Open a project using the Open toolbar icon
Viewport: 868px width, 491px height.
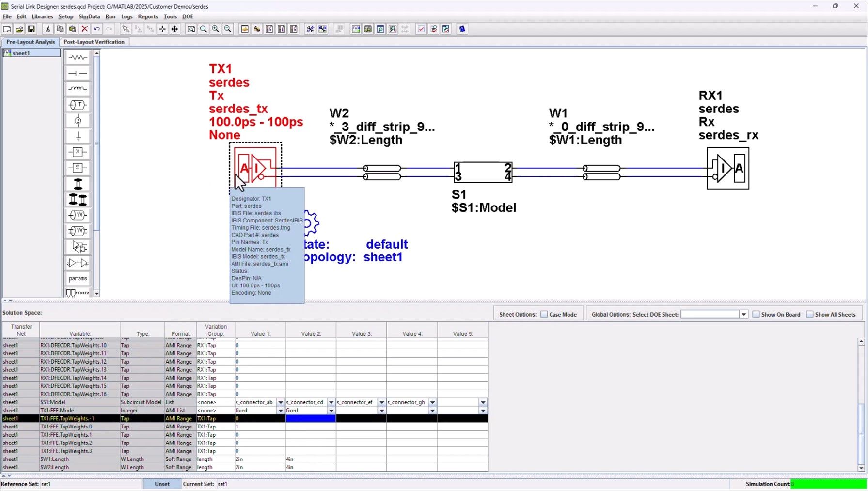point(19,29)
